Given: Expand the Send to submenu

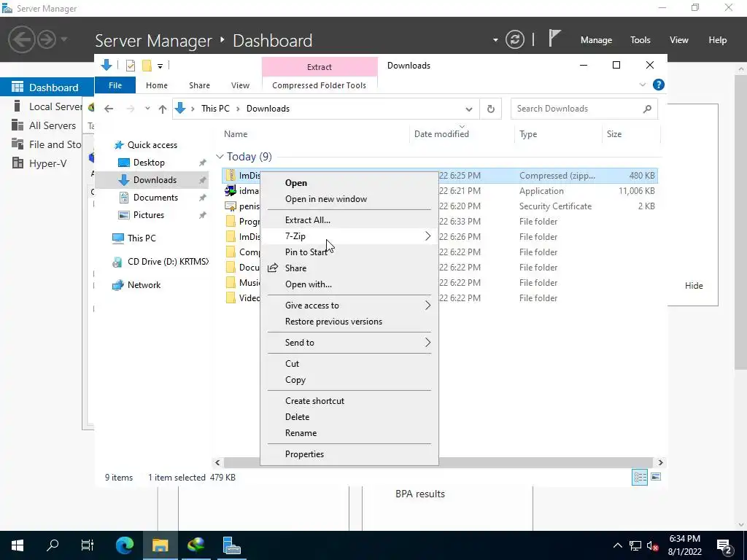Looking at the screenshot, I should (x=349, y=343).
